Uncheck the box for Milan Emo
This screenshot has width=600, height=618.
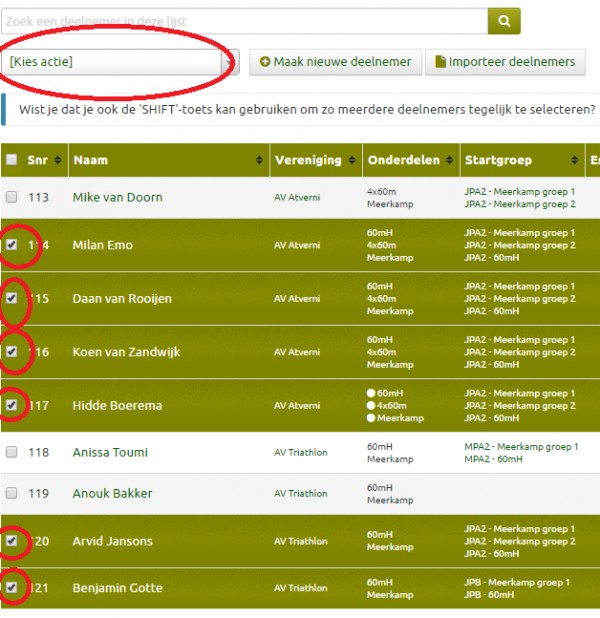[12, 245]
